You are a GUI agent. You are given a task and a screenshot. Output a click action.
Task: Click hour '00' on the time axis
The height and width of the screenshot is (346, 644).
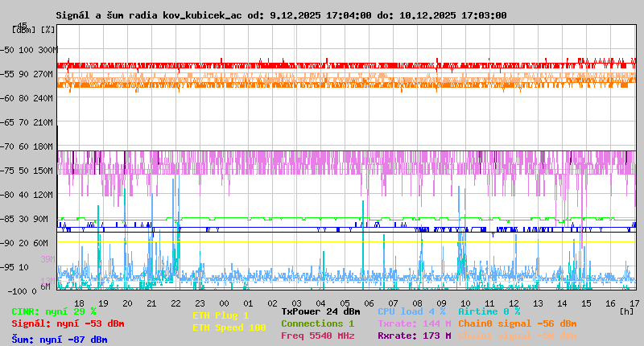click(x=224, y=303)
